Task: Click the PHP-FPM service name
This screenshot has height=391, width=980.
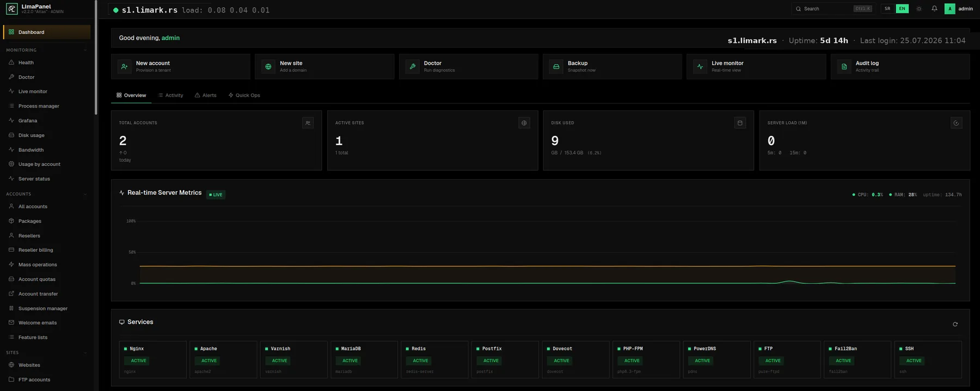Action: point(633,349)
